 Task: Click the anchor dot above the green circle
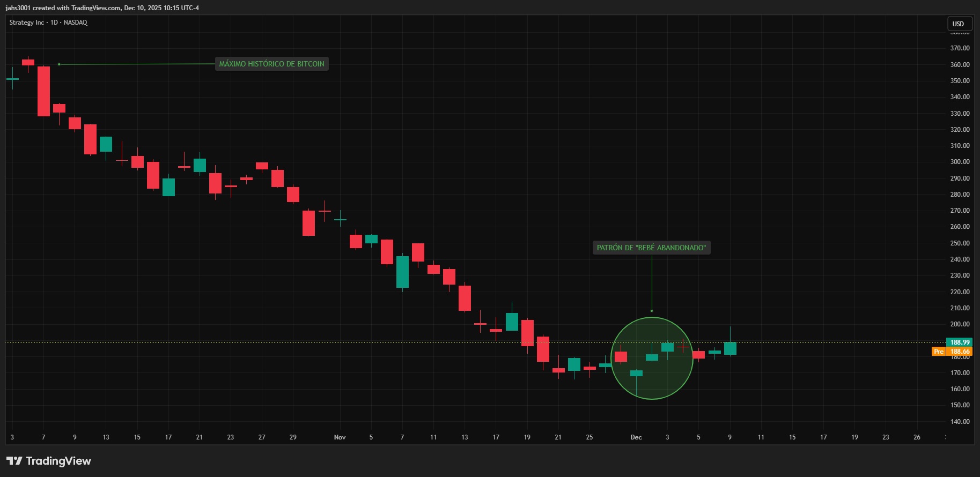coord(652,311)
